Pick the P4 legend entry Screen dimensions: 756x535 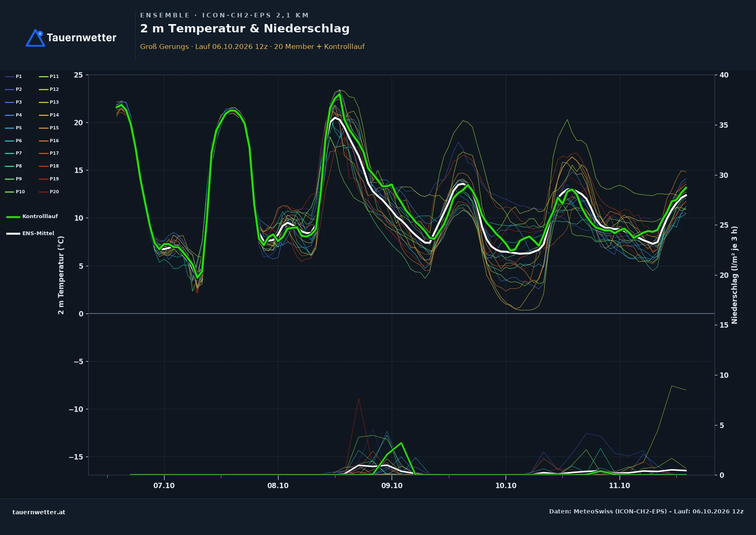[x=14, y=115]
